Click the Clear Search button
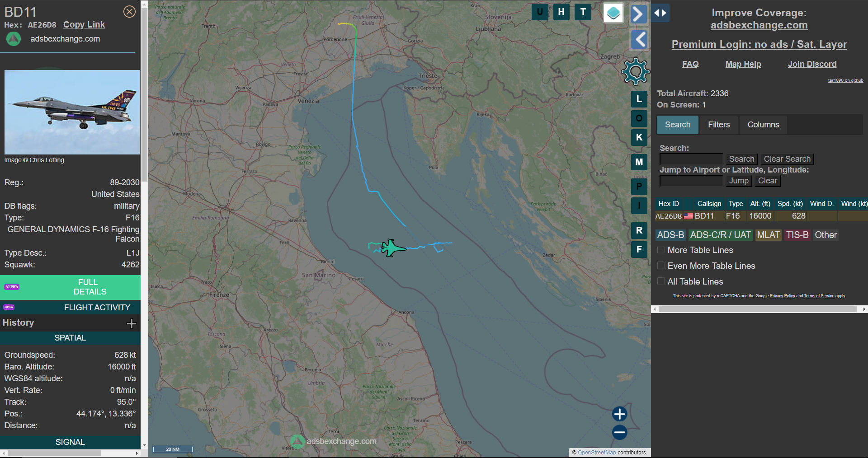 (787, 159)
